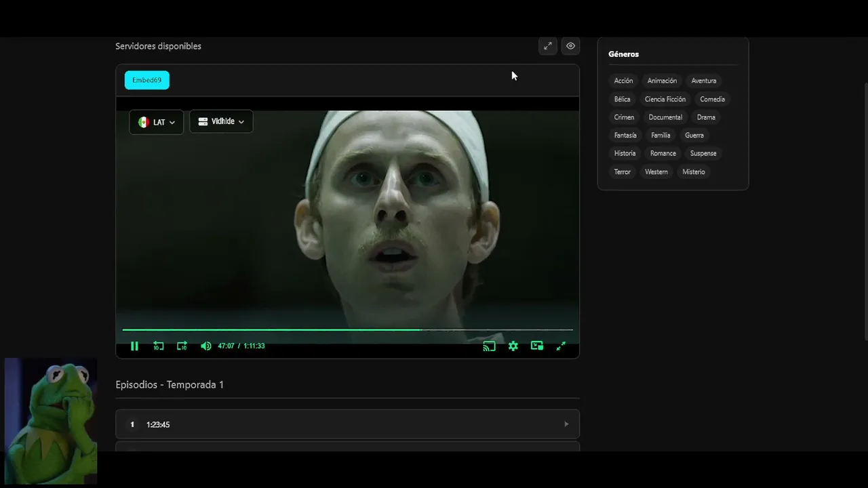868x488 pixels.
Task: Browse the Romance genre
Action: pyautogui.click(x=663, y=153)
